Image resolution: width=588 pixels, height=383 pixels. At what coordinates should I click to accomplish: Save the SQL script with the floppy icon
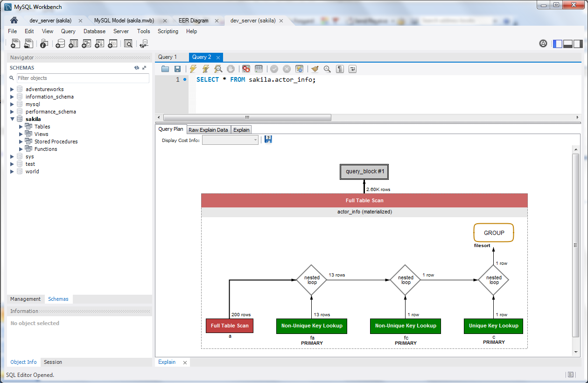pyautogui.click(x=177, y=69)
